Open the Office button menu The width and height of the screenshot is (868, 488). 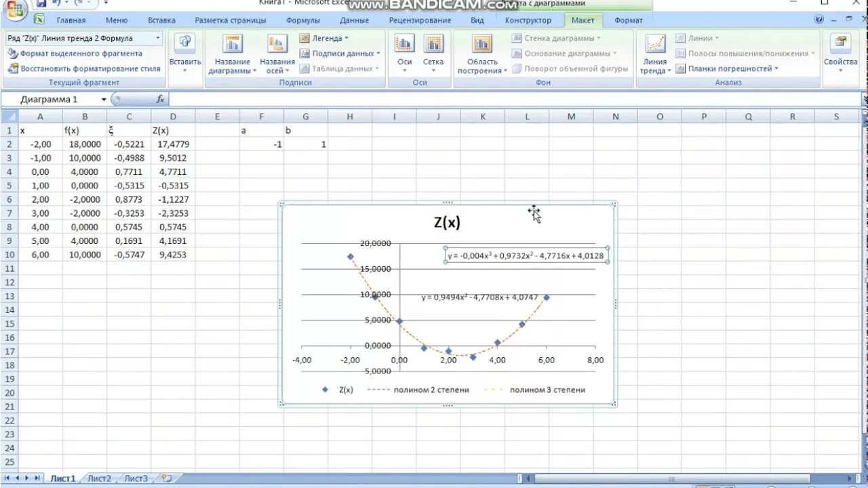(x=14, y=8)
